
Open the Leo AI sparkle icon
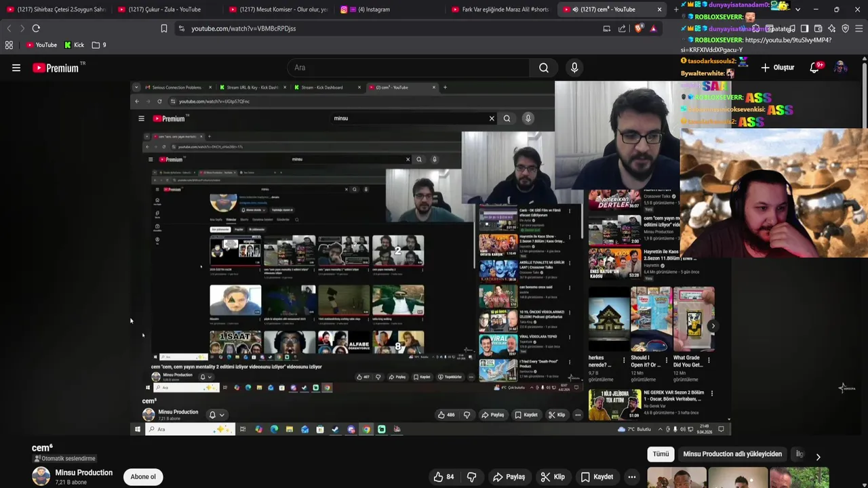[x=832, y=28]
